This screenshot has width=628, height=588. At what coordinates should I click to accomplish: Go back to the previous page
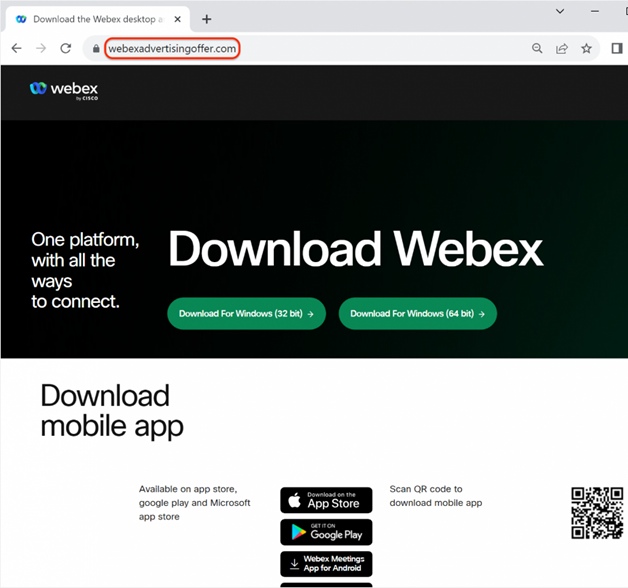click(16, 48)
